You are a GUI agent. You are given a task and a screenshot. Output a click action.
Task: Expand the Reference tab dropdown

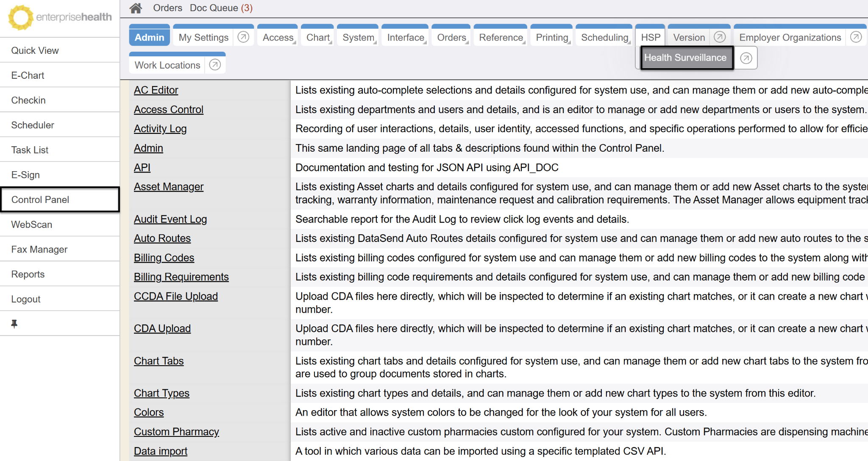501,38
